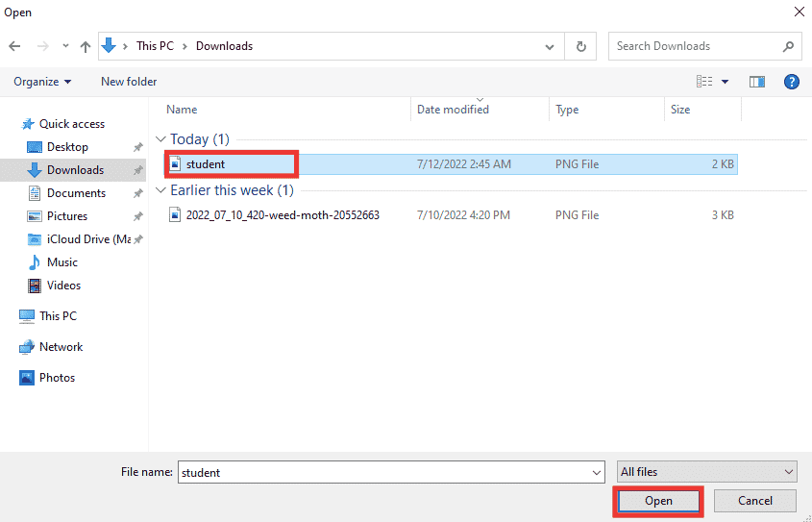The width and height of the screenshot is (812, 522).
Task: Select Network in the sidebar
Action: (62, 347)
